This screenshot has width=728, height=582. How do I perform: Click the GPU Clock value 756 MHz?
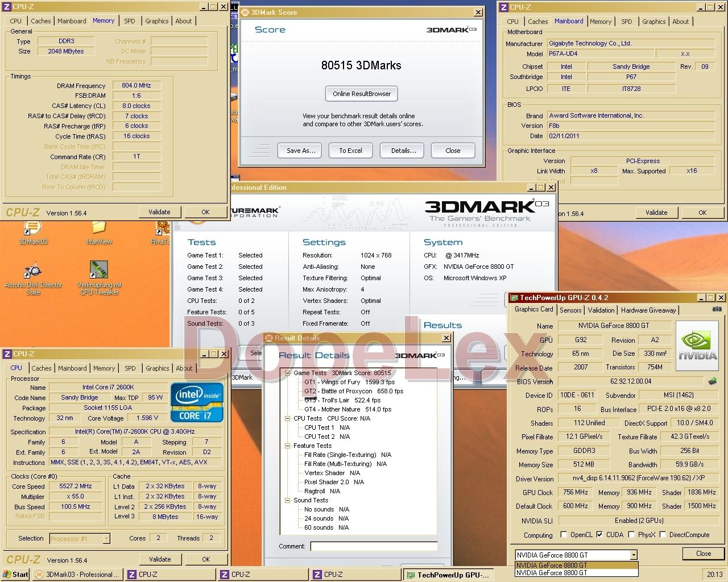[x=576, y=492]
